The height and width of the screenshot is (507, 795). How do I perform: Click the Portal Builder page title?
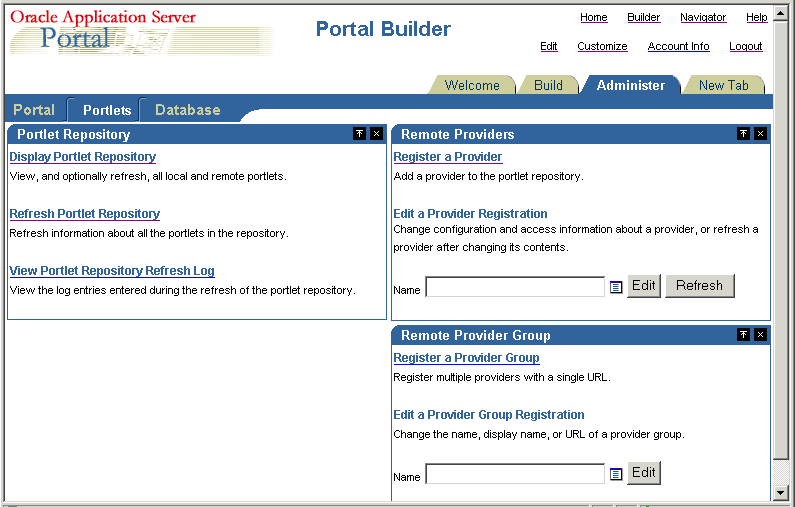[383, 29]
